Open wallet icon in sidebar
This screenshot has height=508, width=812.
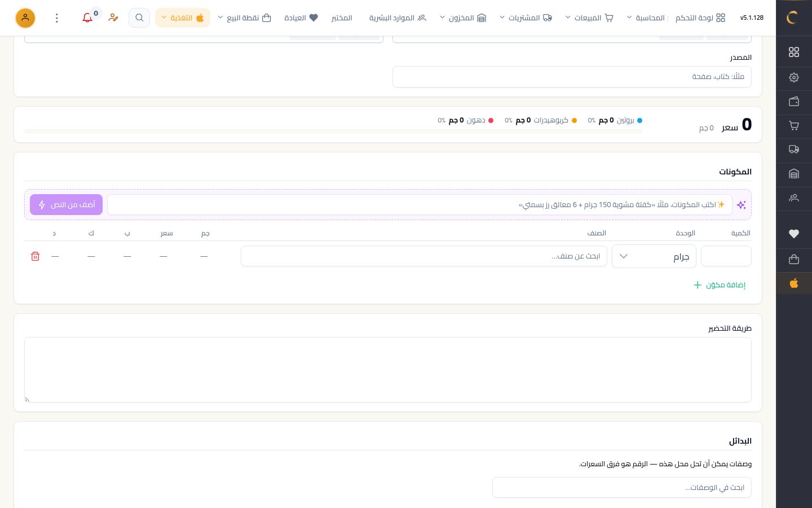click(x=794, y=102)
